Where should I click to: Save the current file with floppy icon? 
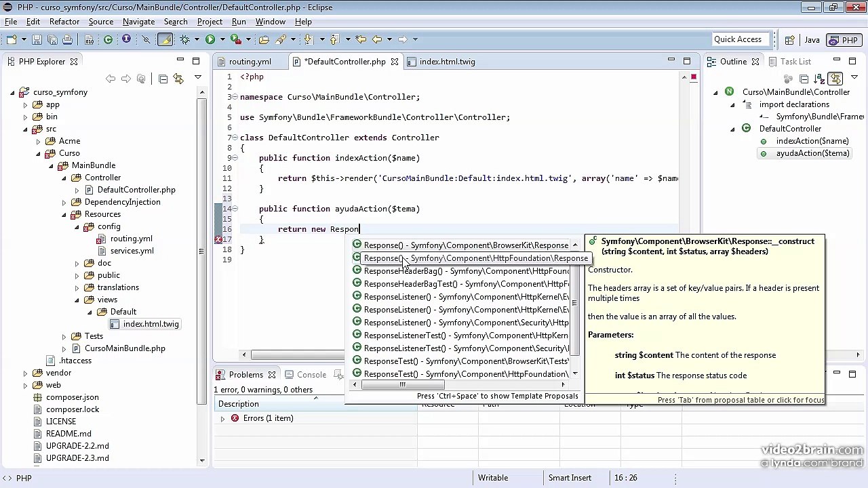coord(37,40)
